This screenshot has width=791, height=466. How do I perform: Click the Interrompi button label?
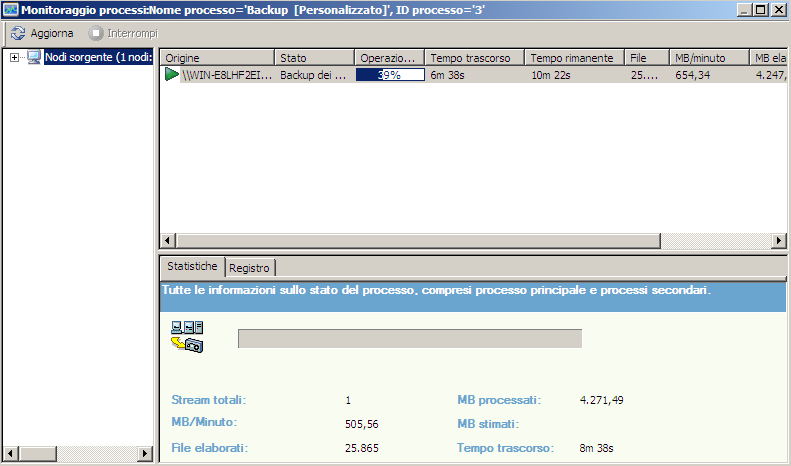pos(132,33)
